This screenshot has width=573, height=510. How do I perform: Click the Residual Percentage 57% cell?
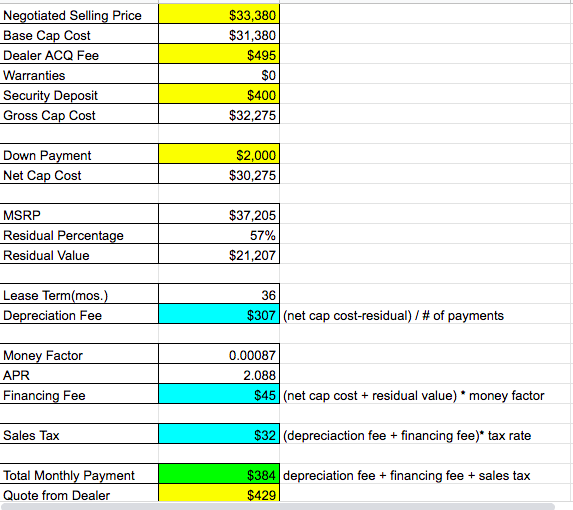click(219, 234)
